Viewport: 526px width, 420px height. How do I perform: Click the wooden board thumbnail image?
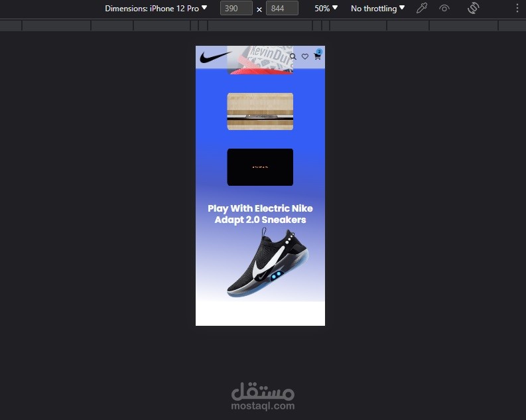click(x=260, y=111)
